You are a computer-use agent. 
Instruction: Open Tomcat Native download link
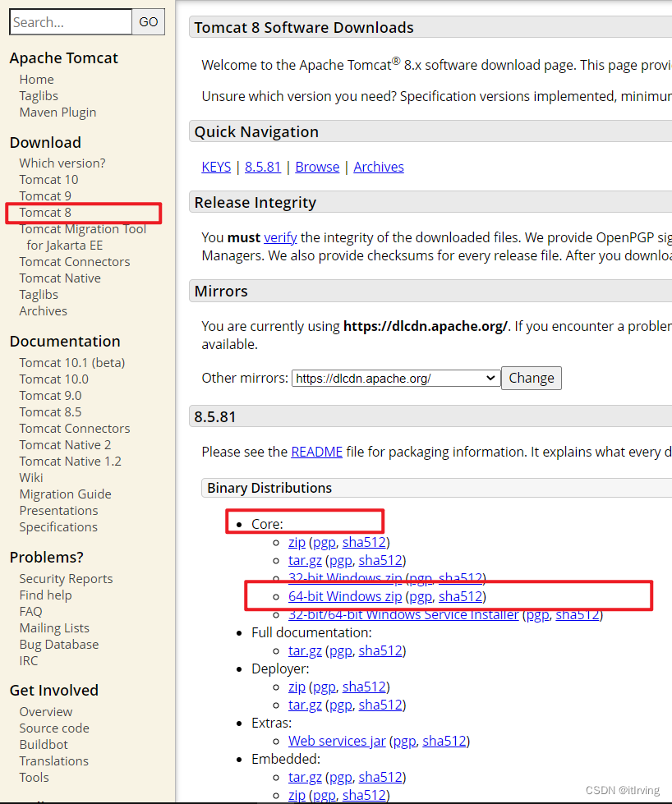click(60, 278)
